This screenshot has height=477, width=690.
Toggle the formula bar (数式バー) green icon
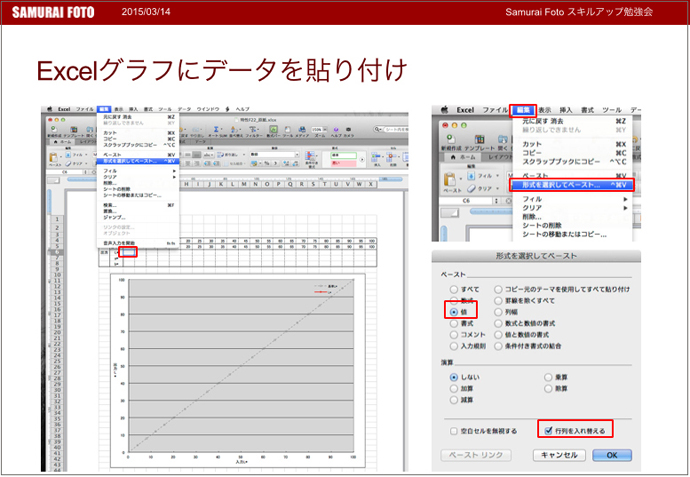273,129
